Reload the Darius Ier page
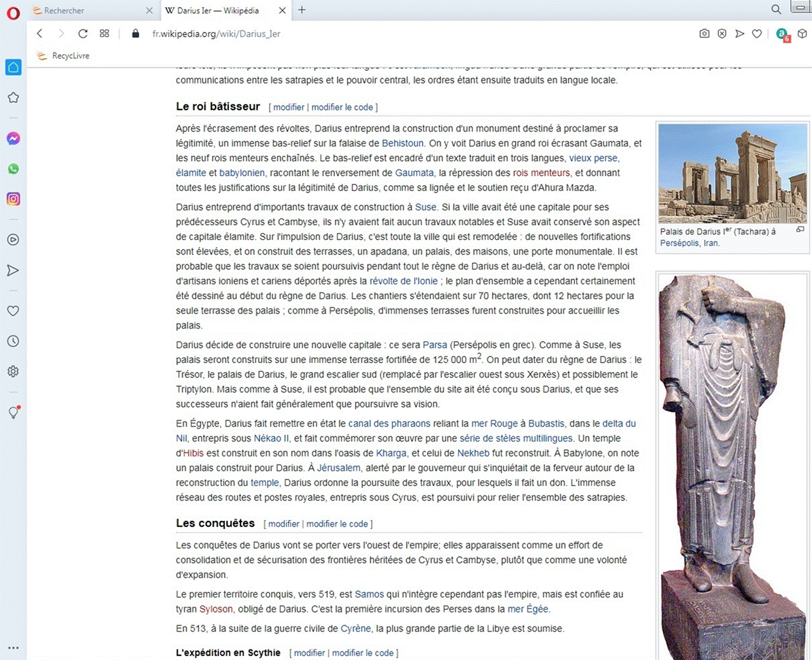 83,34
